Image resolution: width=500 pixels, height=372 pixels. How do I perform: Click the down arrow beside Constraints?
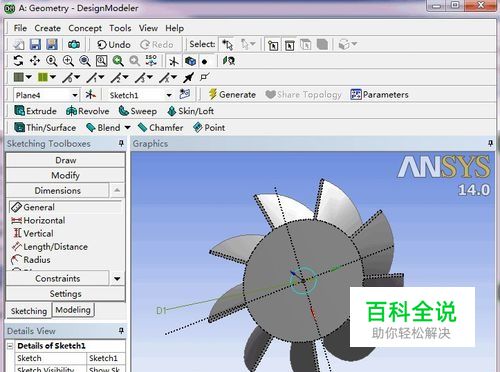point(117,278)
